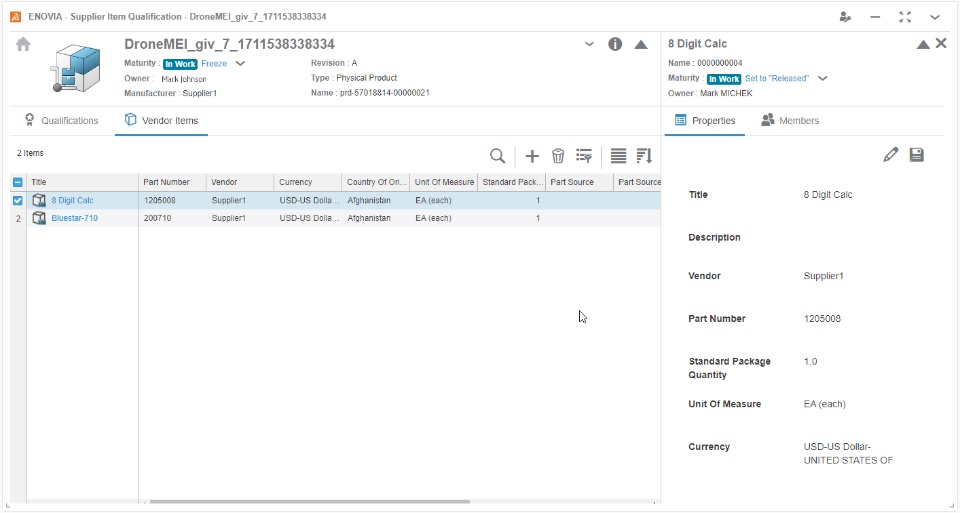Sort by the Title column header
Viewport: 960px width, 513px height.
point(83,182)
